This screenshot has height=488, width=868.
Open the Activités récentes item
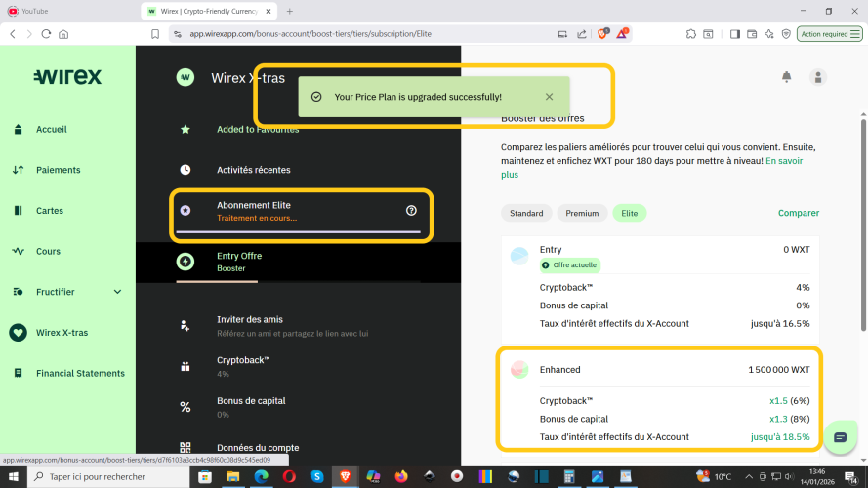pos(253,170)
